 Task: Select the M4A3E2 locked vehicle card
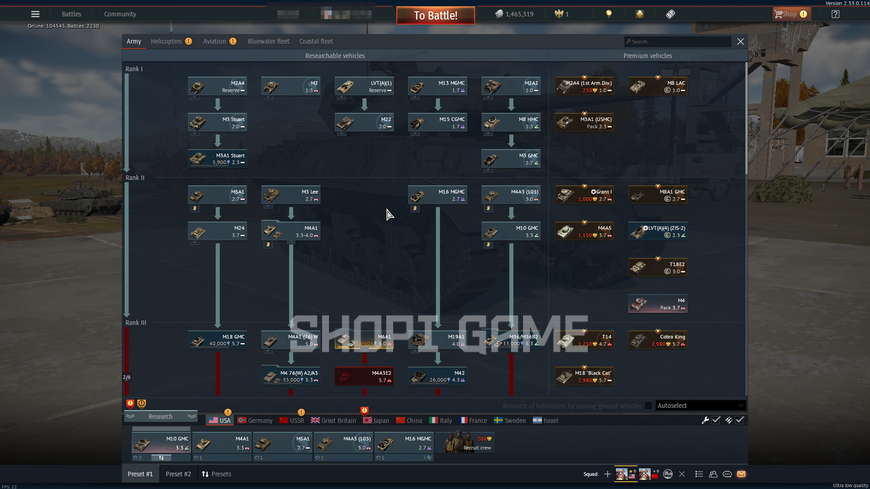[365, 376]
